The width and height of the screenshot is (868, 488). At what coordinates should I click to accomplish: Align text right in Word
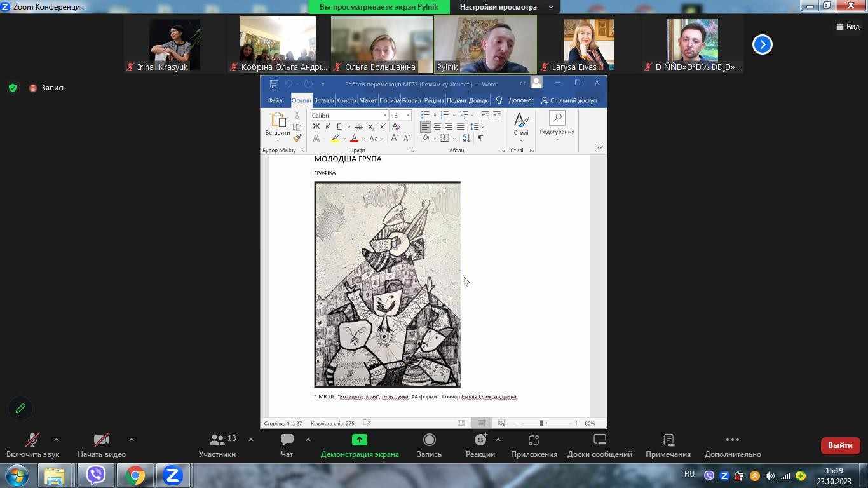coord(449,127)
